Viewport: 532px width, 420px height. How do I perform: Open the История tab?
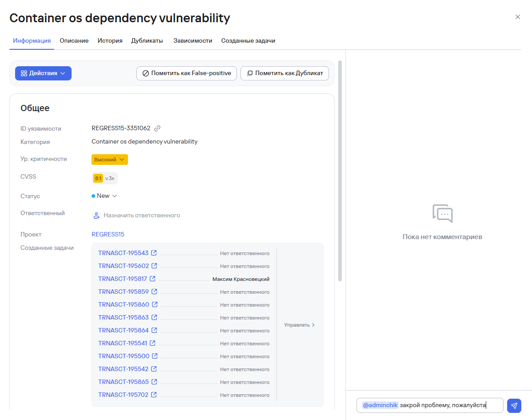point(110,41)
